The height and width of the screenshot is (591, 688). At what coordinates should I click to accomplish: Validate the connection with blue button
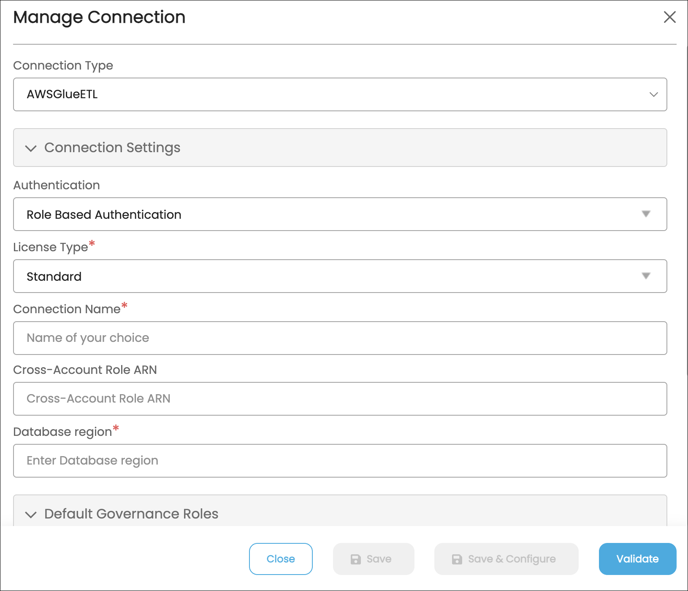point(638,559)
